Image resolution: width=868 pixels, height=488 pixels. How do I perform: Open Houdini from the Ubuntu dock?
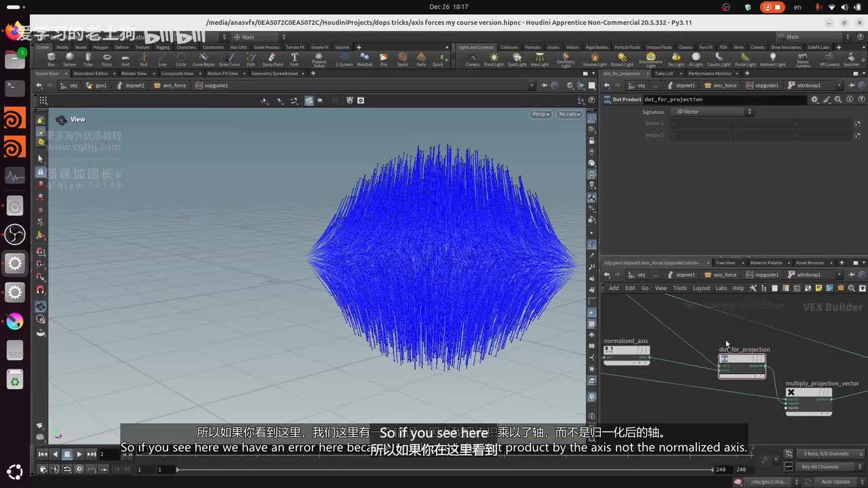[x=15, y=119]
